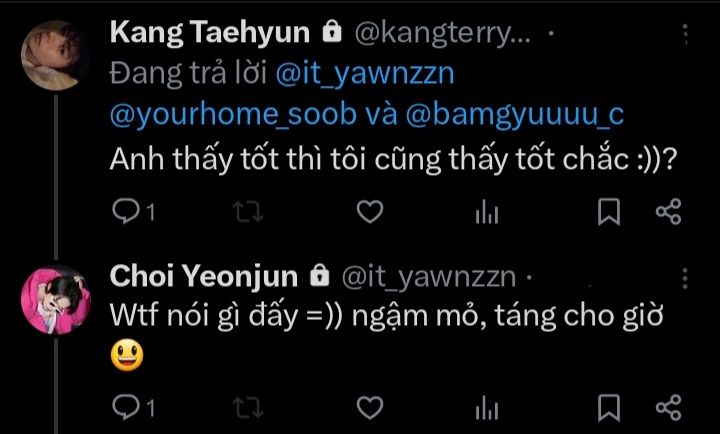The image size is (720, 434).
Task: Open the @it_yawnzzn mention link
Action: (x=365, y=74)
